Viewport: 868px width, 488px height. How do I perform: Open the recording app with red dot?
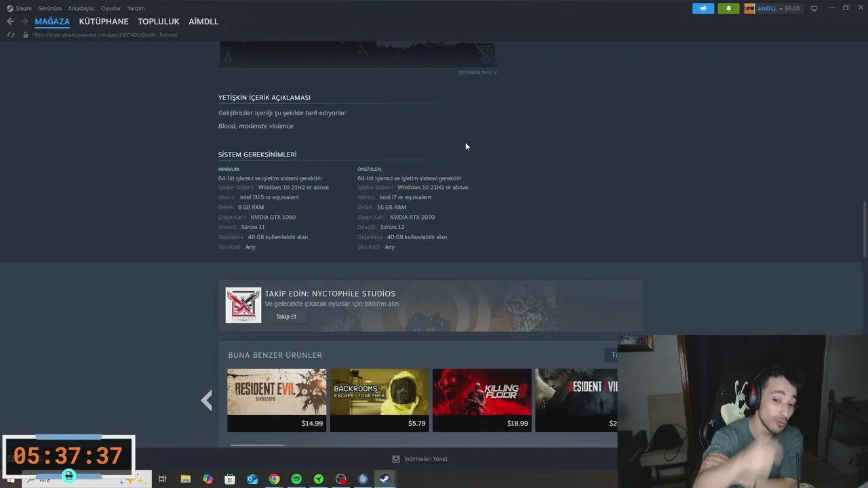point(341,479)
